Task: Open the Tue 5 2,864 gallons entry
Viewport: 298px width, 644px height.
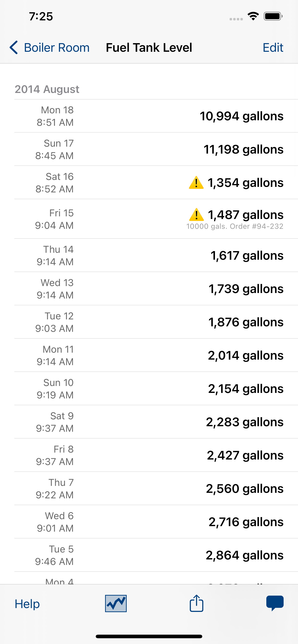Action: coord(156,555)
